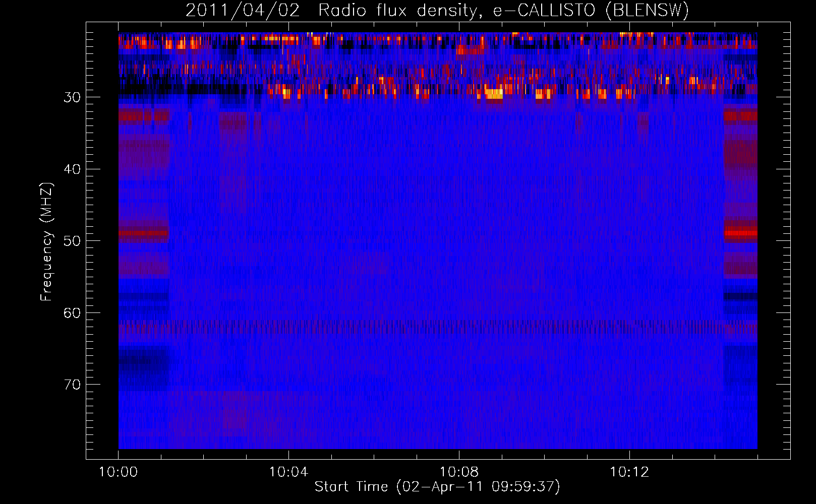The image size is (816, 504).
Task: Click the 30 frequency tick label
Action: coord(72,97)
